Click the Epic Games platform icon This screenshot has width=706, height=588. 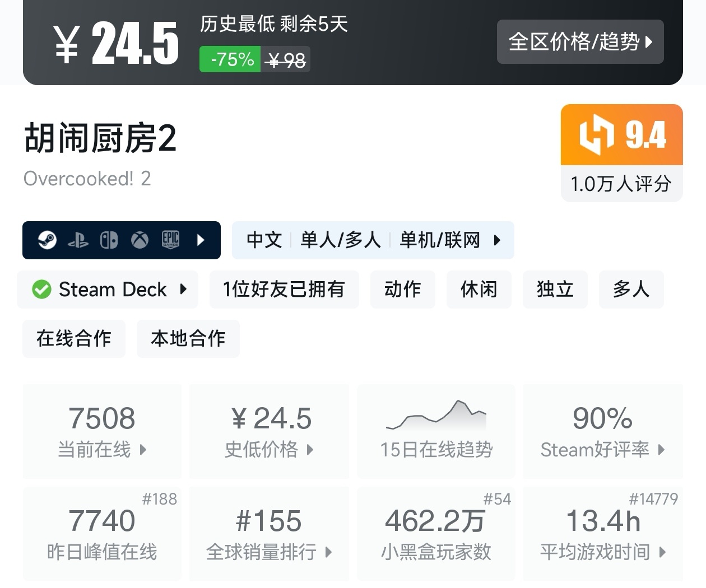coord(170,240)
